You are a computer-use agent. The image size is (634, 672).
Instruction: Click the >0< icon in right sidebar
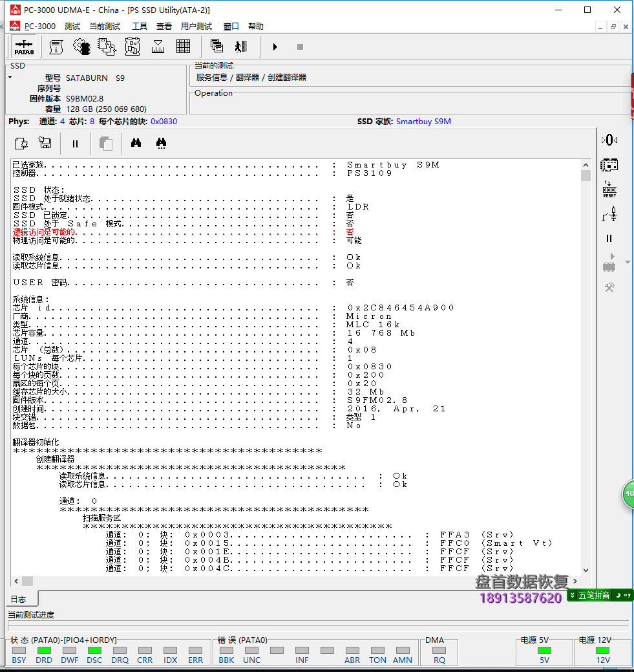[x=609, y=140]
